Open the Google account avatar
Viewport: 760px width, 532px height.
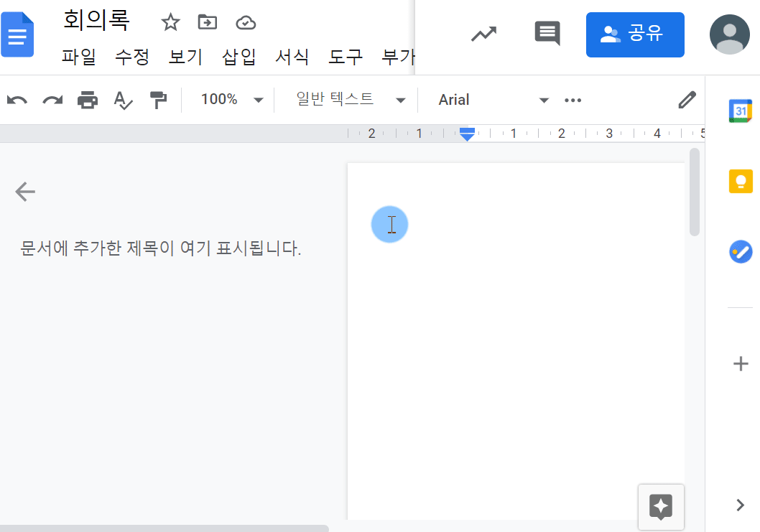pyautogui.click(x=729, y=34)
